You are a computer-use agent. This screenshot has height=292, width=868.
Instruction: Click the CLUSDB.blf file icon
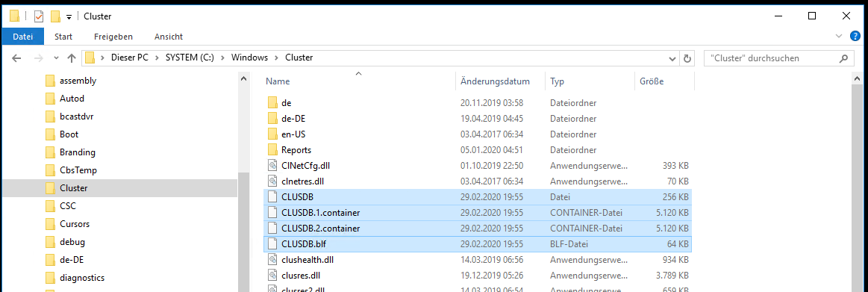272,243
